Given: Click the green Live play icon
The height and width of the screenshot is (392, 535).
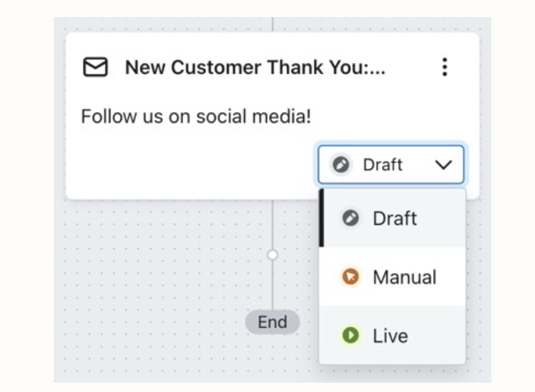Looking at the screenshot, I should (x=351, y=335).
